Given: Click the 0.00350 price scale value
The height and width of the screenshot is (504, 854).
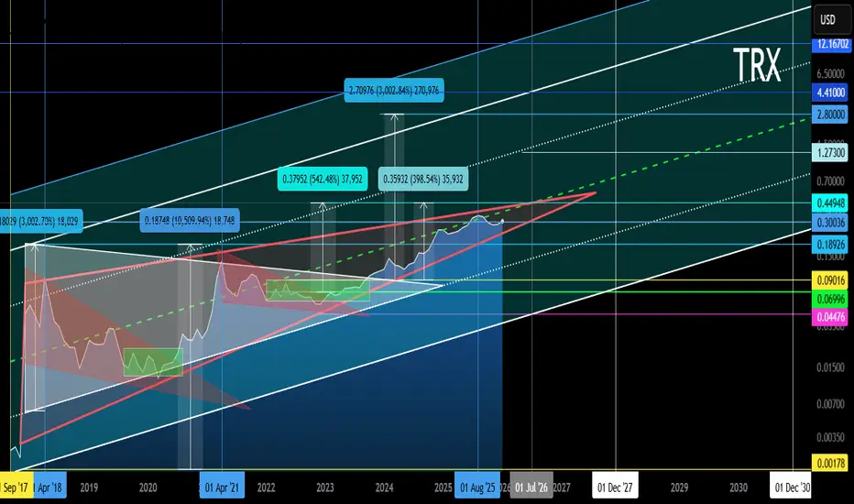Looking at the screenshot, I should click(830, 437).
